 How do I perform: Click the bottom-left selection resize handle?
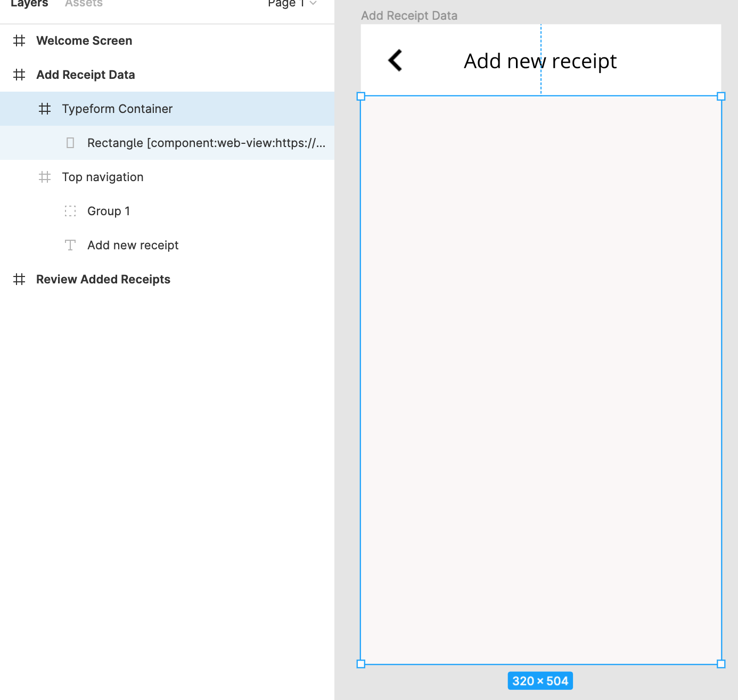(361, 664)
